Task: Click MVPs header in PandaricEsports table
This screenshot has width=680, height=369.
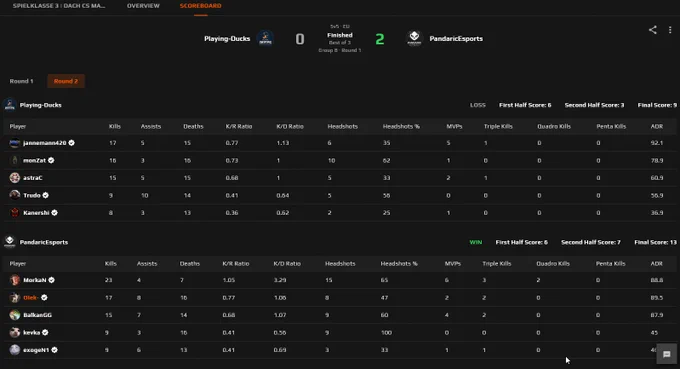Action: click(452, 263)
